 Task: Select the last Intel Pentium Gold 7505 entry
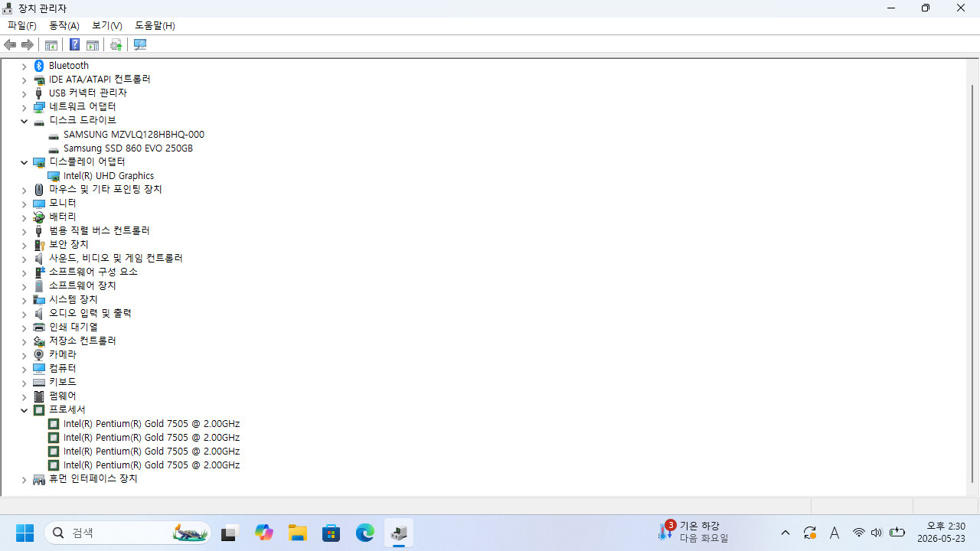(152, 465)
